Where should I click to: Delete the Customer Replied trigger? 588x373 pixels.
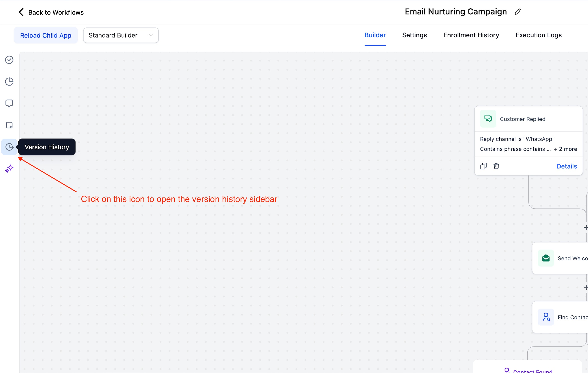[496, 166]
